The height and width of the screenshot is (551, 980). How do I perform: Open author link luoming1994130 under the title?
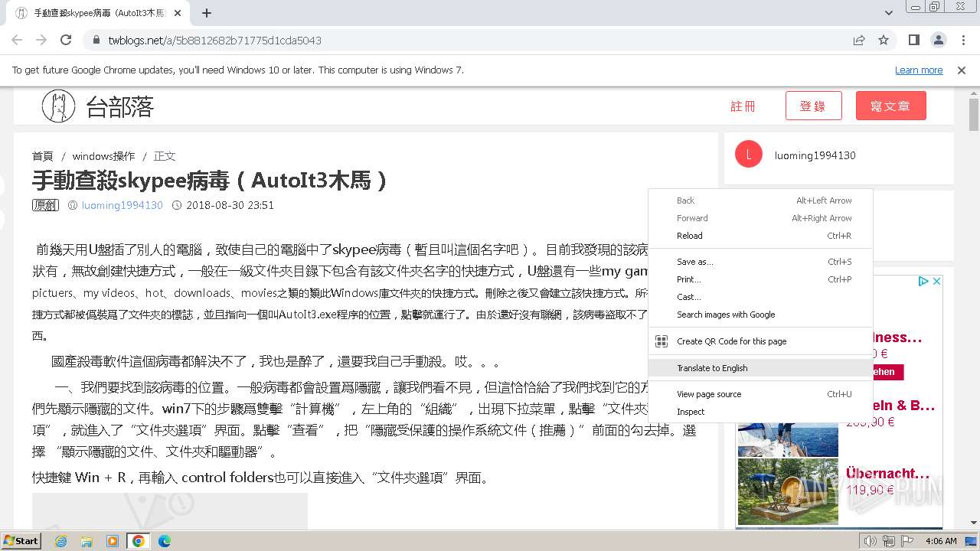click(x=122, y=205)
